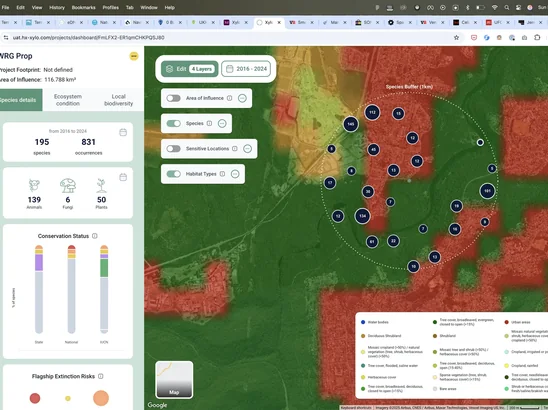This screenshot has width=548, height=410.
Task: Bookmark this page with the star icon
Action: pos(456,37)
